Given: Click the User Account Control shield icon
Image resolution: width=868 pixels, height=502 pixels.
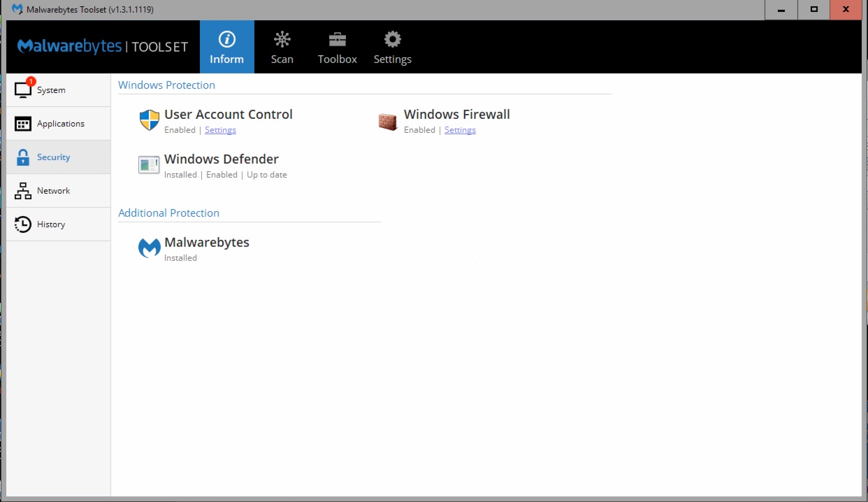Looking at the screenshot, I should point(150,120).
